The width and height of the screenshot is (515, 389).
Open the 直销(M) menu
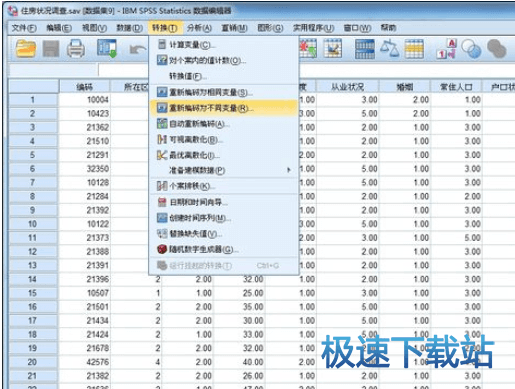tap(235, 28)
